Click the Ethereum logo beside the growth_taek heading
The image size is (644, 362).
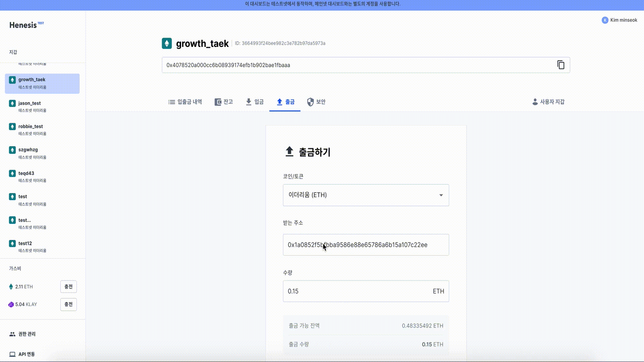tap(167, 43)
